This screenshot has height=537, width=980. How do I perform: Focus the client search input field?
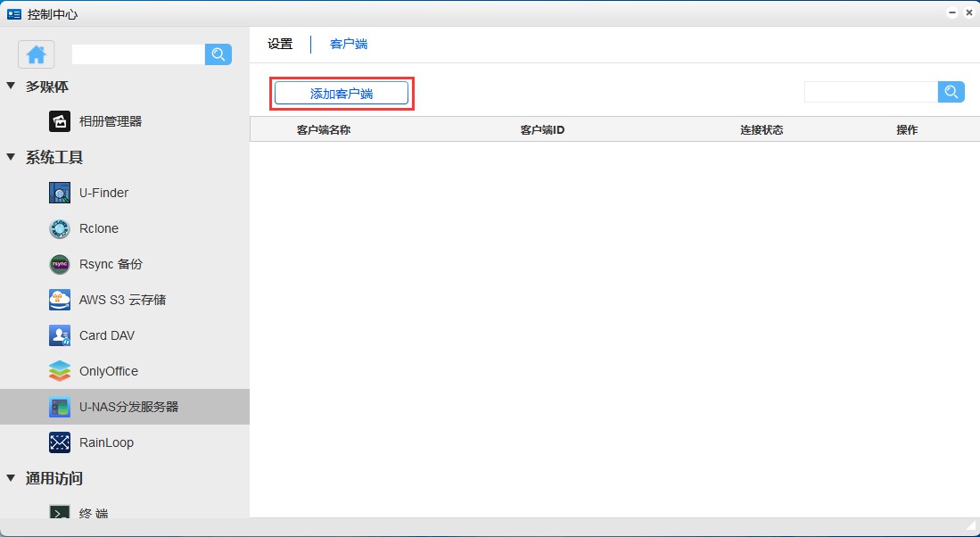pyautogui.click(x=870, y=92)
